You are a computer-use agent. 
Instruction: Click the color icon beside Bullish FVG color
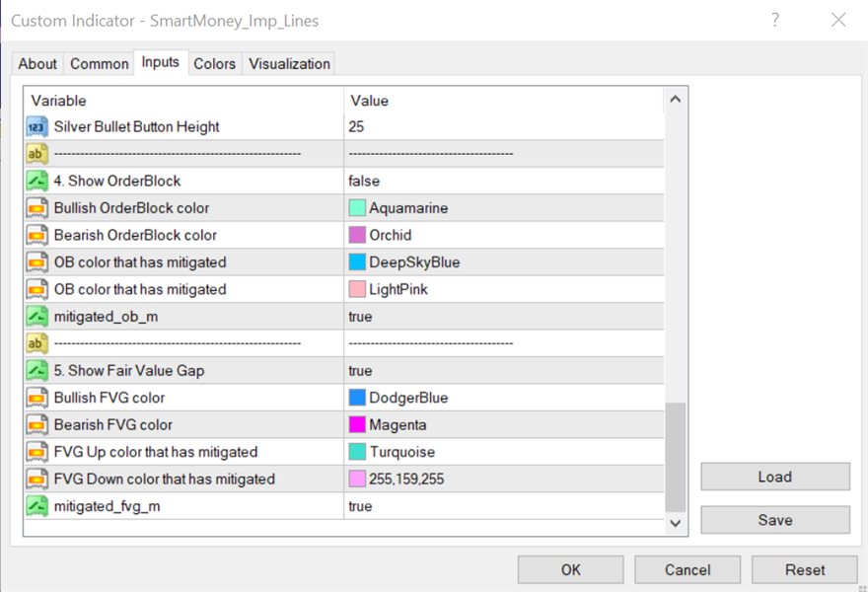36,398
